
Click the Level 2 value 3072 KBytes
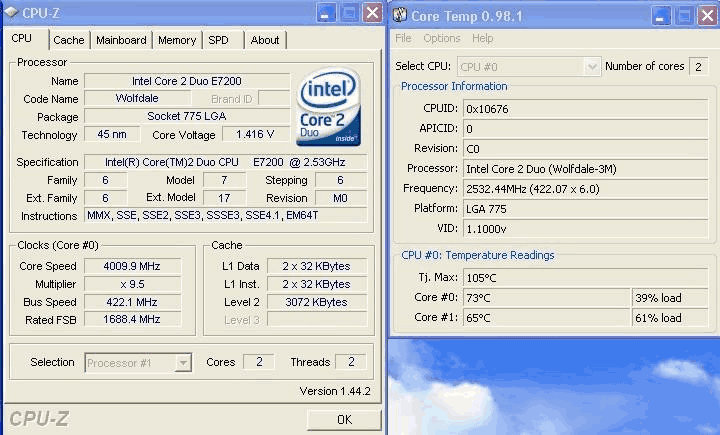click(317, 302)
